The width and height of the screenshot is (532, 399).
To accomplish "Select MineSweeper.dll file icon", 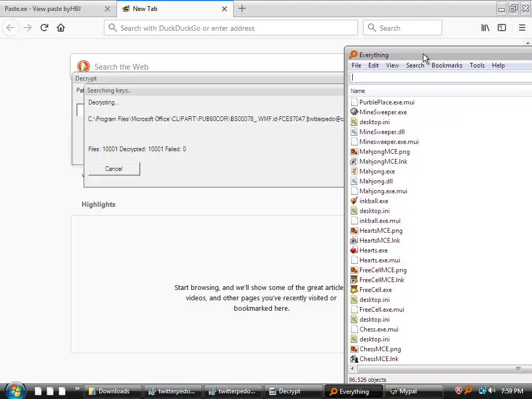I will pyautogui.click(x=354, y=131).
